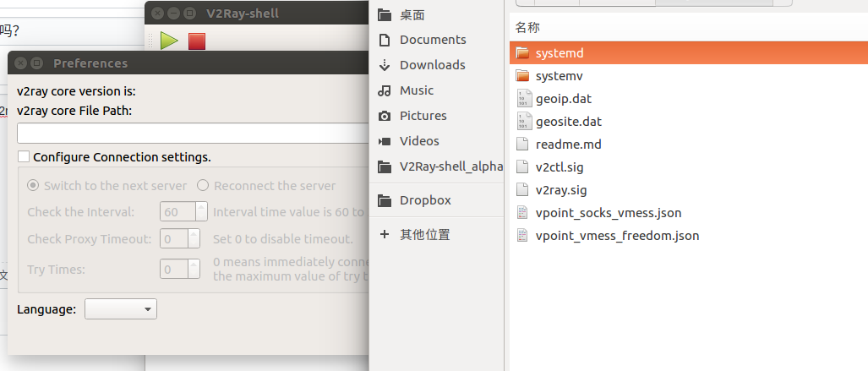Open the Language dropdown
Image resolution: width=868 pixels, height=371 pixels.
[121, 309]
